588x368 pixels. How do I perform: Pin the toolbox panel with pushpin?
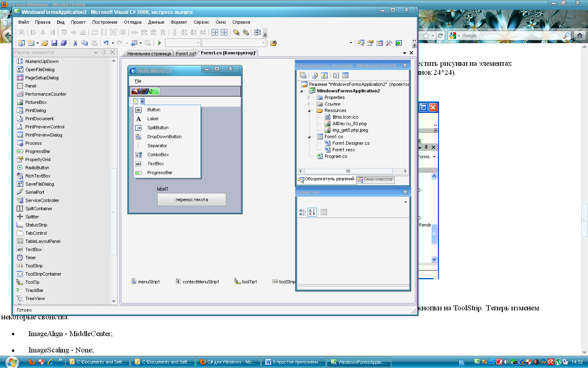[x=104, y=52]
